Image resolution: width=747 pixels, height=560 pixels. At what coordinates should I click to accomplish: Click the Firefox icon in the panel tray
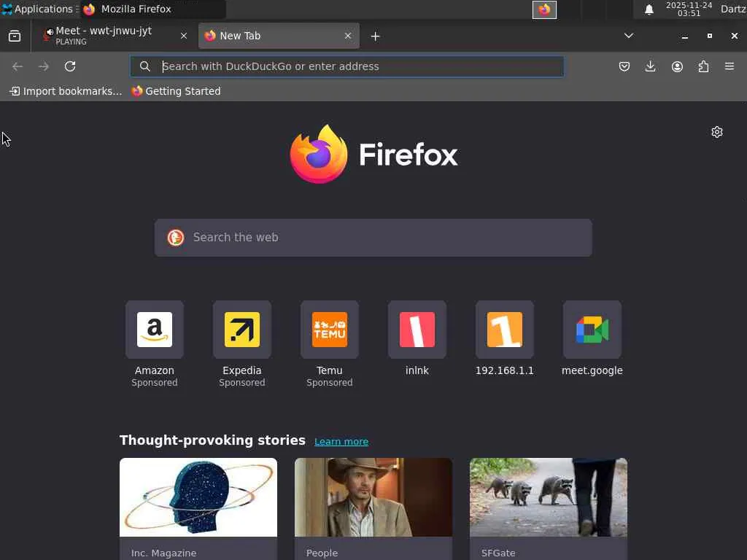point(544,9)
